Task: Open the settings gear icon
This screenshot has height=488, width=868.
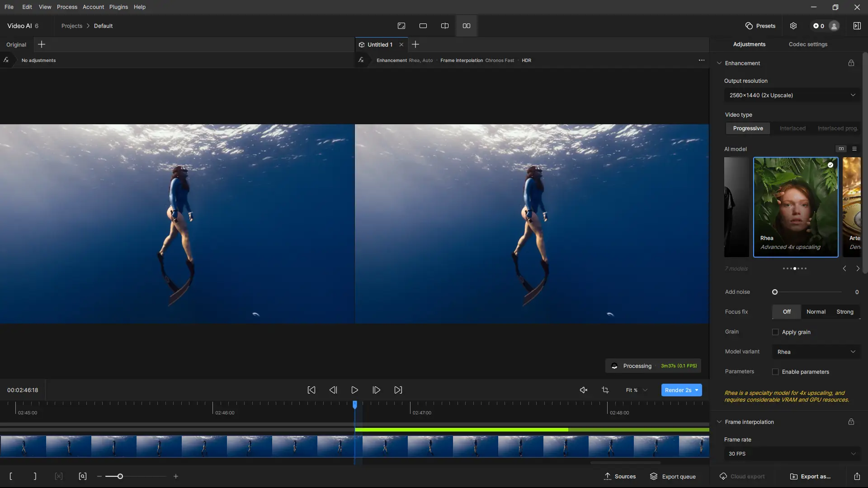Action: pyautogui.click(x=793, y=26)
